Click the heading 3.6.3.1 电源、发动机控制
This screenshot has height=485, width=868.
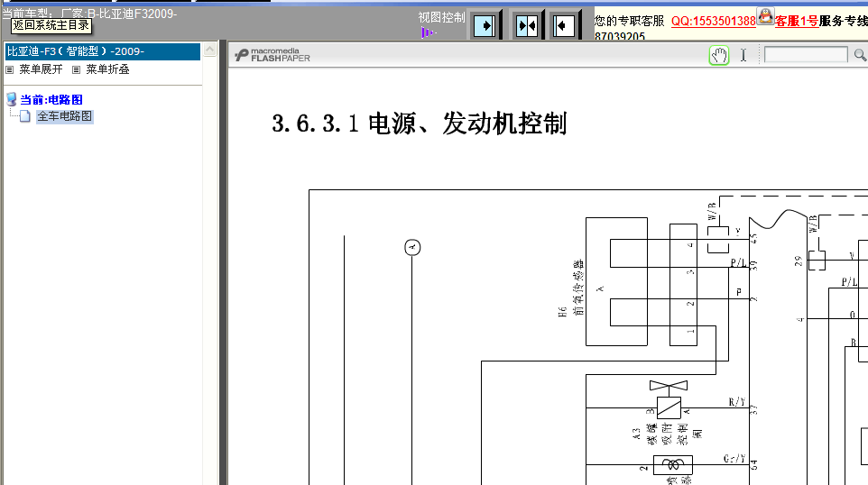pyautogui.click(x=419, y=123)
